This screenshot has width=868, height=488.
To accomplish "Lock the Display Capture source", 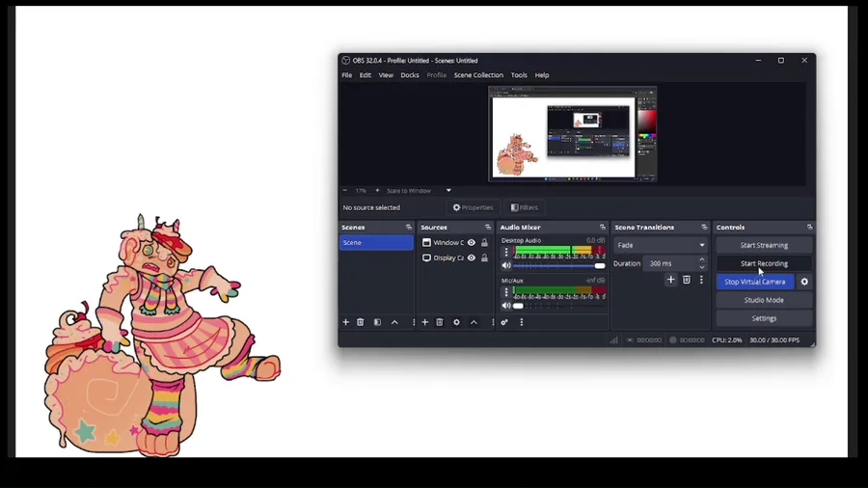I will pos(484,258).
